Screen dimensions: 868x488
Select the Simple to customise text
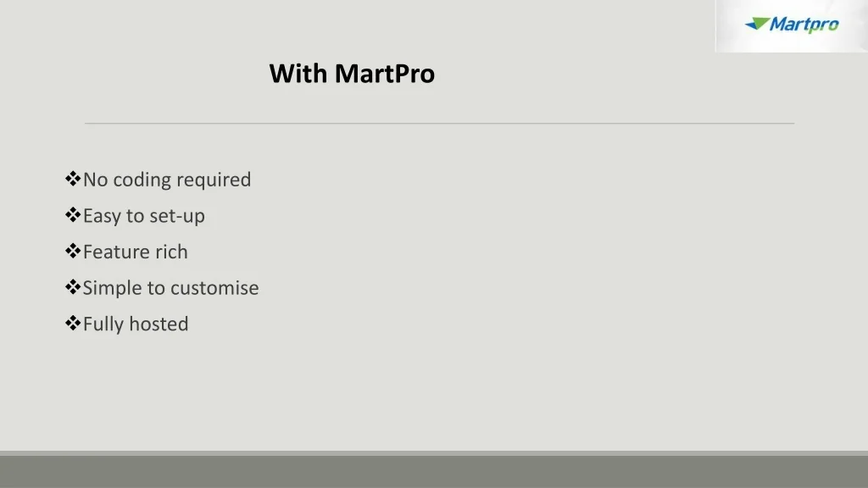(170, 288)
